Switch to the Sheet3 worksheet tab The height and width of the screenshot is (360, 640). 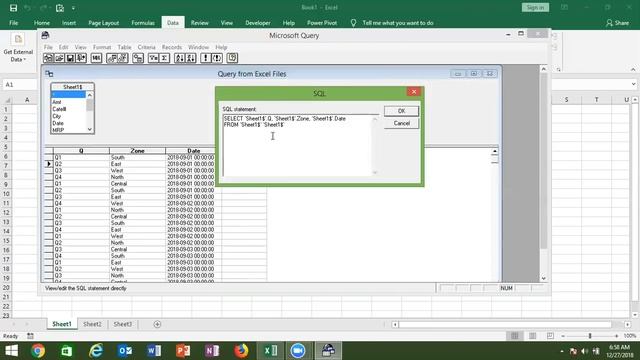(122, 324)
